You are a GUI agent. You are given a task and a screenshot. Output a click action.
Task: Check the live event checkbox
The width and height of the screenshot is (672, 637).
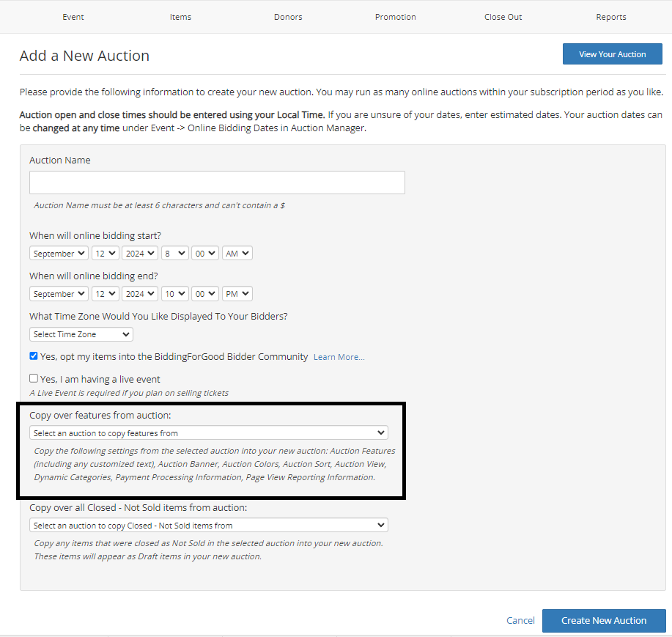(34, 378)
